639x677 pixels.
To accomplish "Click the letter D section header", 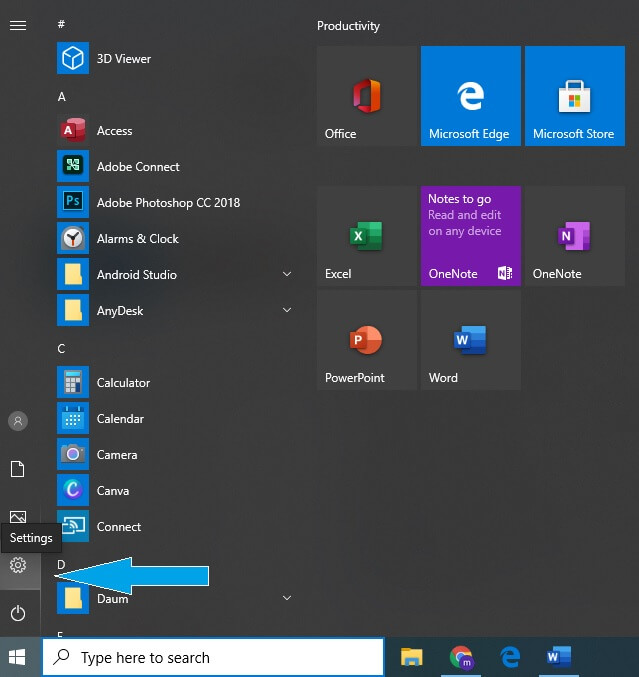I will point(61,564).
